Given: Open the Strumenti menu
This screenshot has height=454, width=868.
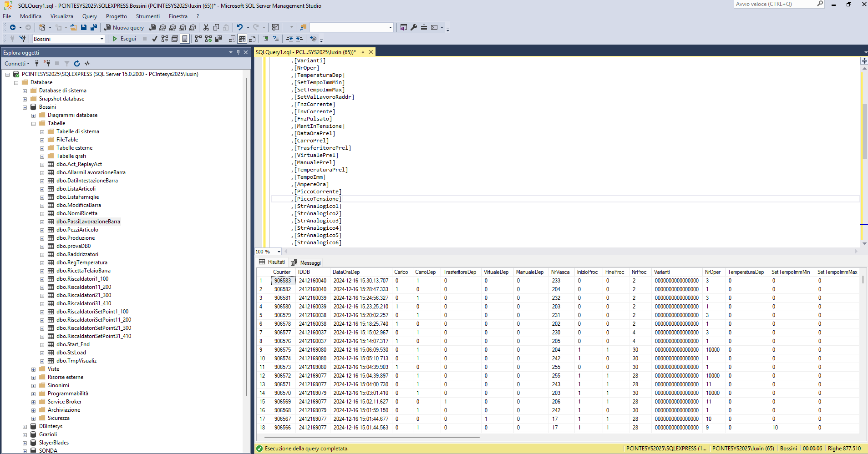Looking at the screenshot, I should [147, 16].
